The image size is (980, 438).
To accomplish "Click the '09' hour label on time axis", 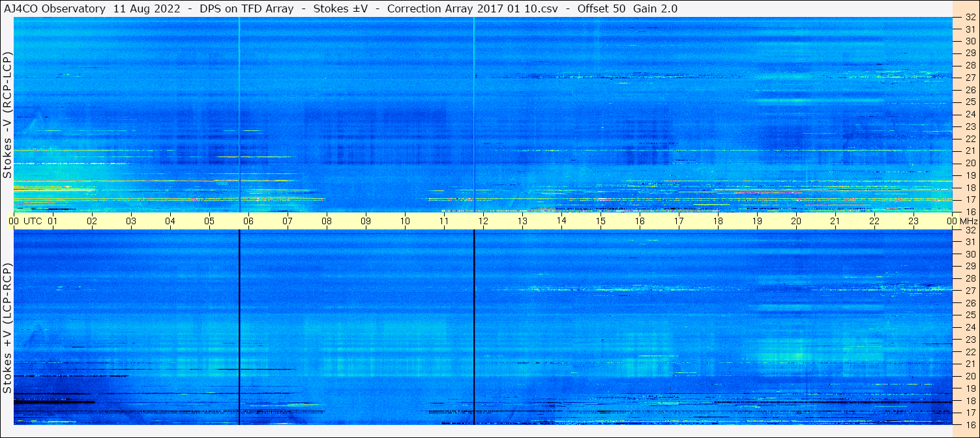I will click(366, 221).
